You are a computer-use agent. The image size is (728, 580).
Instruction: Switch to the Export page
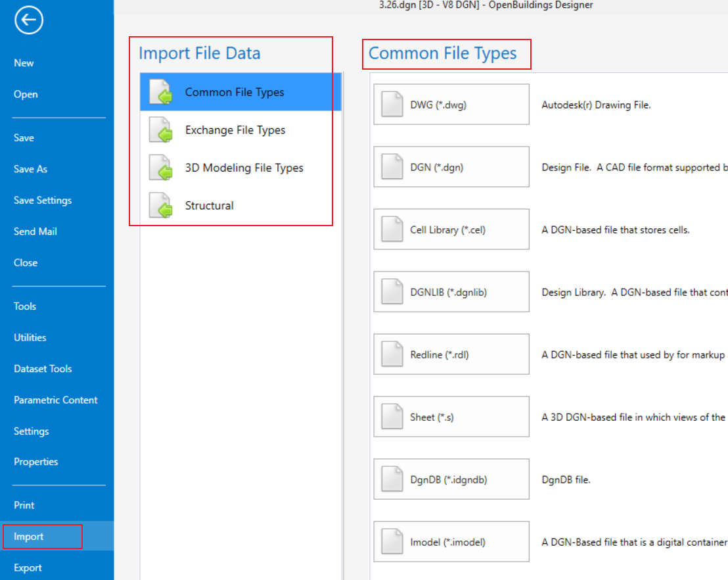28,568
